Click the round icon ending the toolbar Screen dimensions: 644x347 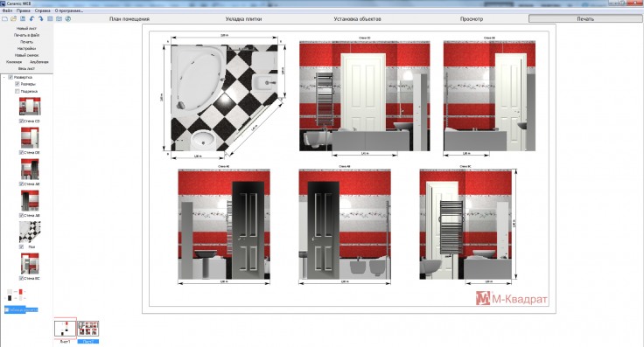[68, 19]
